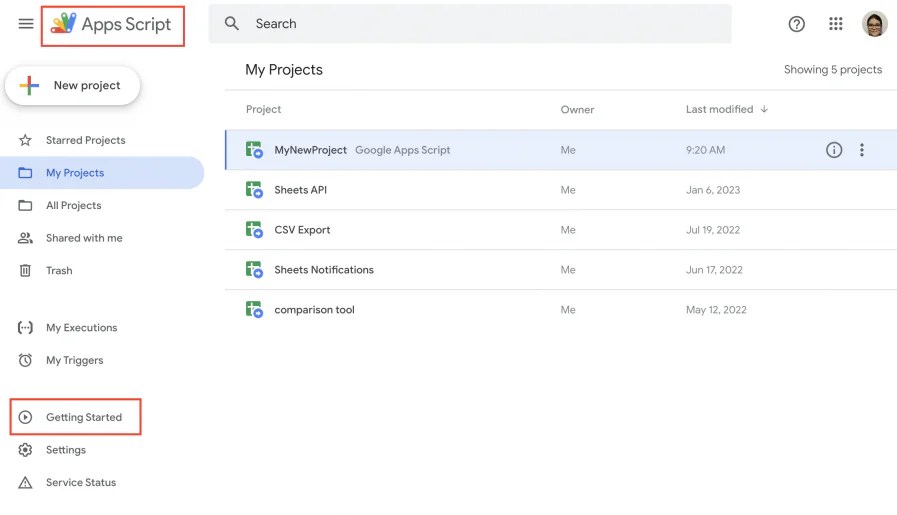Open the Trash folder

pyautogui.click(x=59, y=270)
